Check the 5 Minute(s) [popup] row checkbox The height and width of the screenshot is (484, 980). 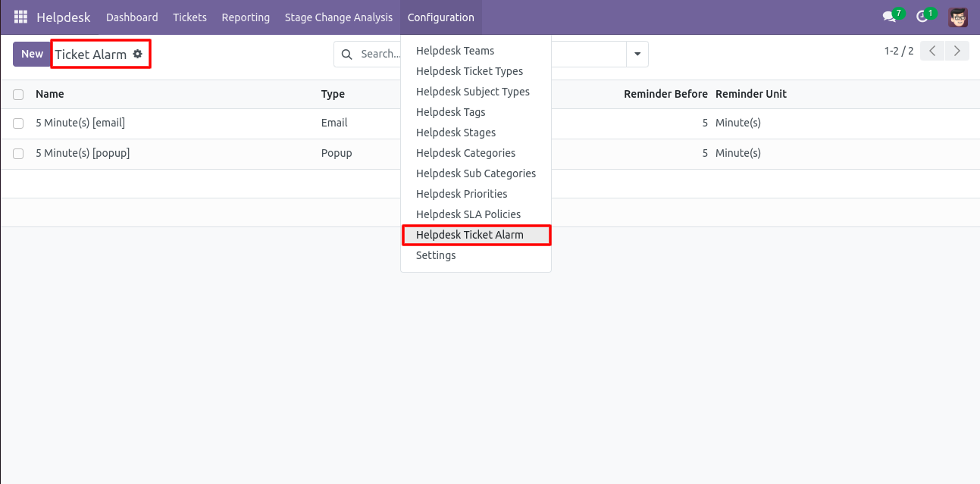click(x=18, y=154)
